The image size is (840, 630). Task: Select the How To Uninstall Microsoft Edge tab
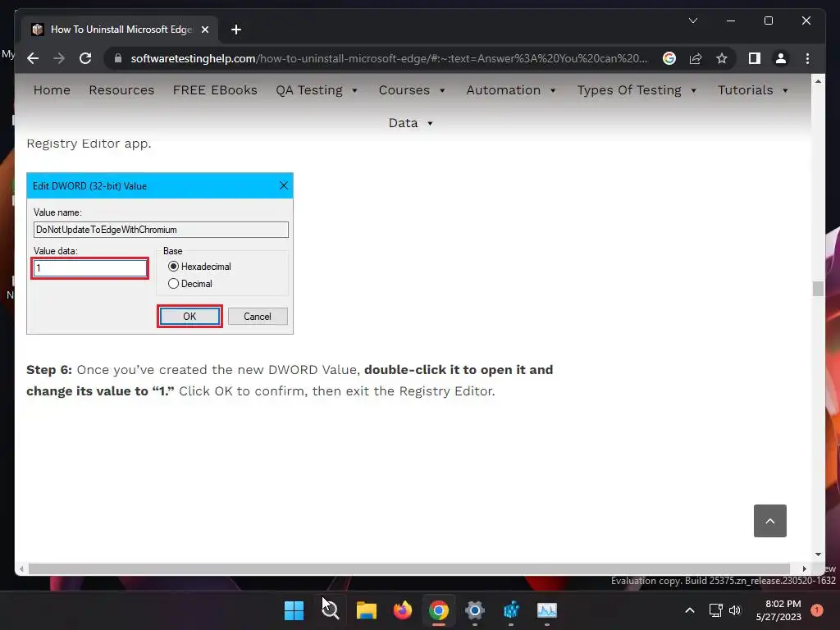[120, 30]
